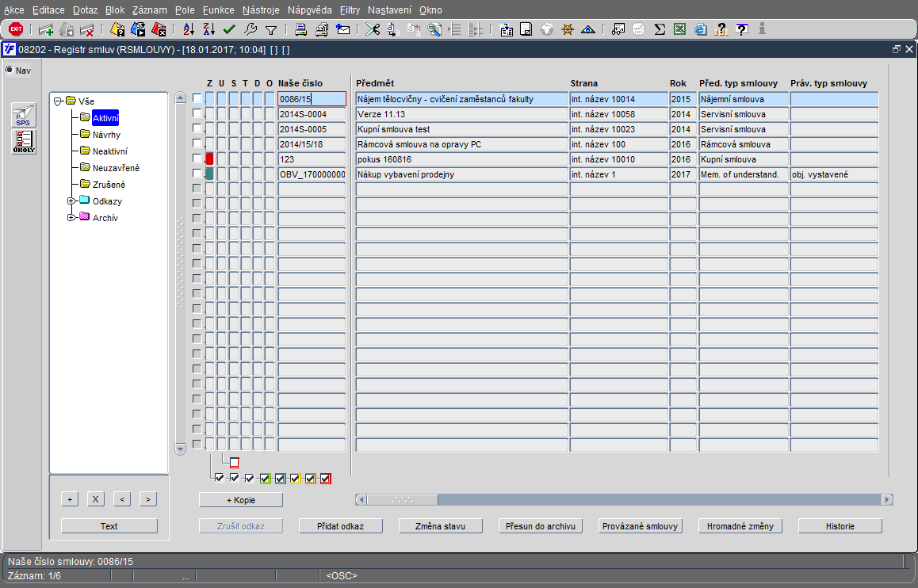Open the Editace menu
This screenshot has height=588, width=918.
click(48, 10)
